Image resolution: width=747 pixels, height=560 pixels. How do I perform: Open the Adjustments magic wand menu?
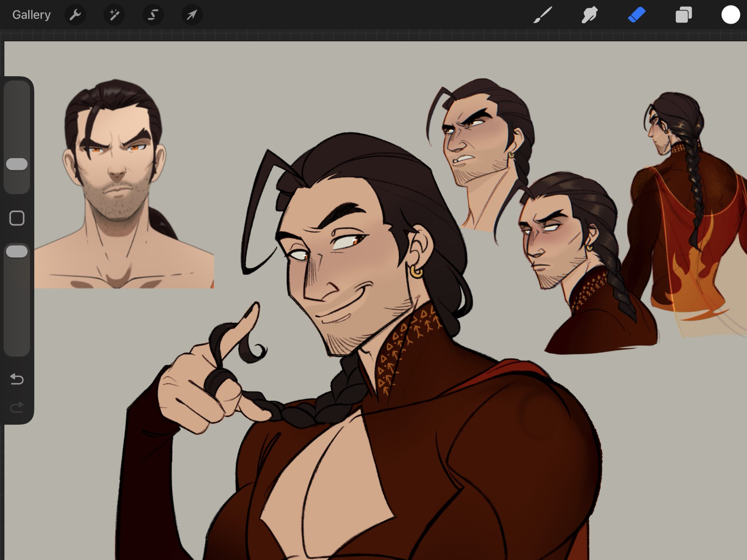114,15
